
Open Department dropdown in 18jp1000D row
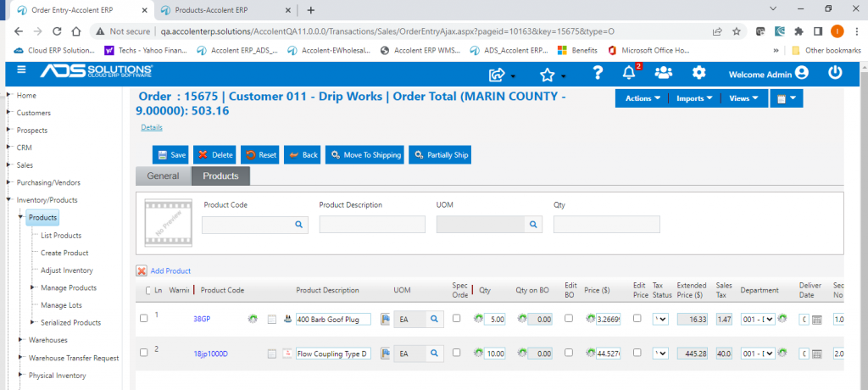[758, 354]
